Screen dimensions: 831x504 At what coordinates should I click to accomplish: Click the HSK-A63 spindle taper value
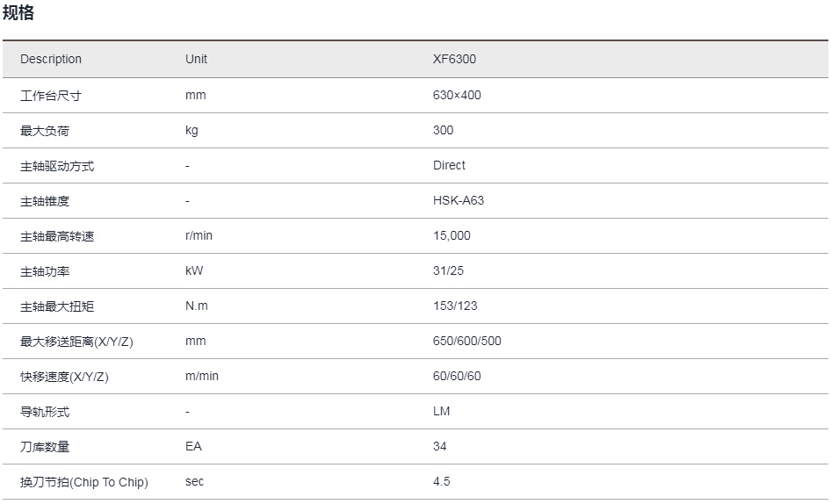tap(459, 200)
